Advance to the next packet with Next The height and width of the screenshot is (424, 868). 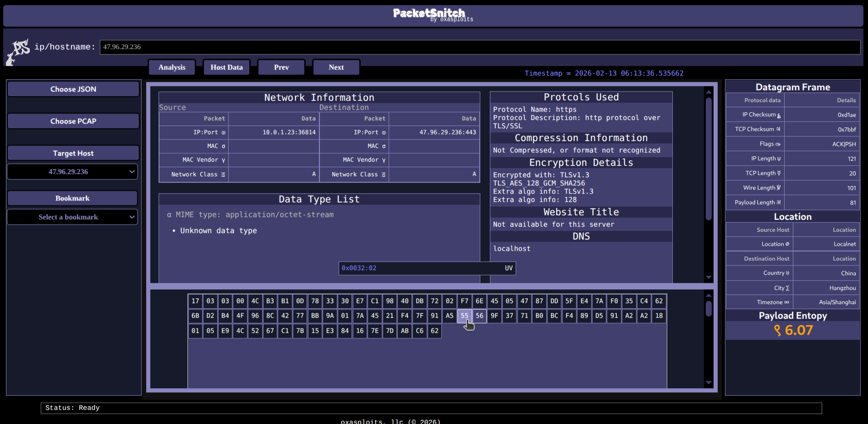336,67
